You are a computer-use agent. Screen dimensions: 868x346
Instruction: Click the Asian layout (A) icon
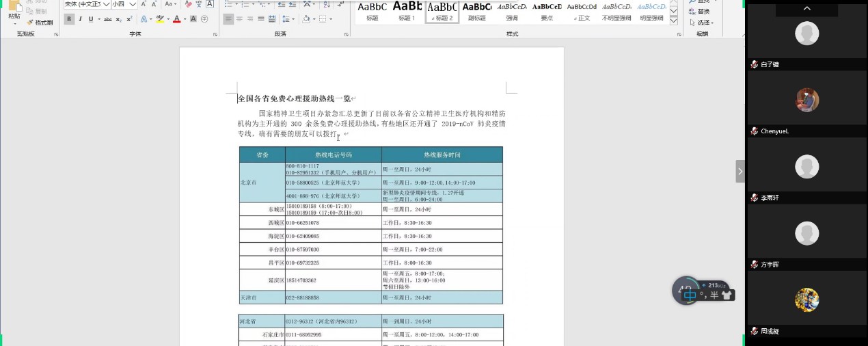point(307,4)
